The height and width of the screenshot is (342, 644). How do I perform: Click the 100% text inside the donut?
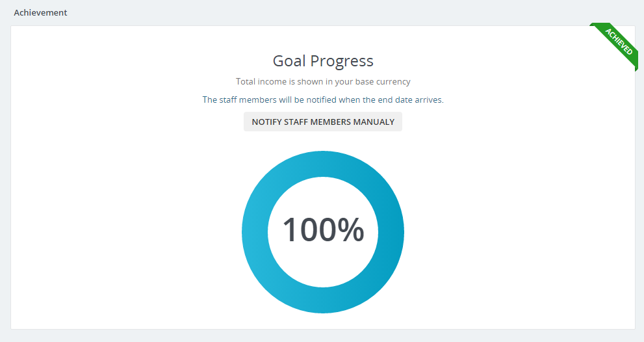point(323,230)
